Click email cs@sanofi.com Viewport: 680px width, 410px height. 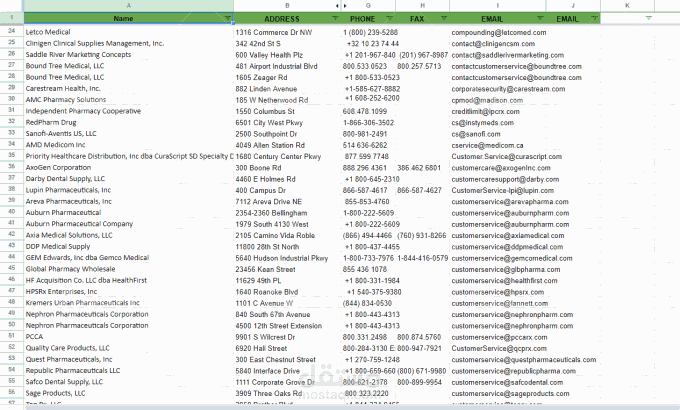coord(497,134)
